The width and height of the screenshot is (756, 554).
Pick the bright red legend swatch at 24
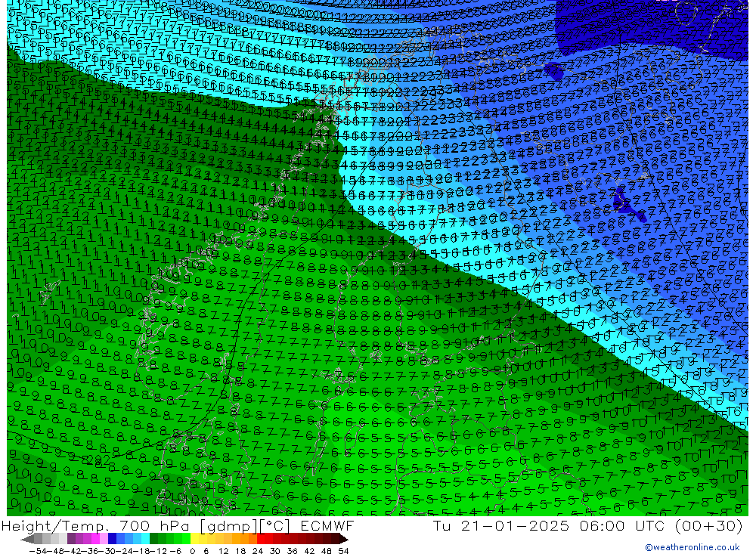[x=261, y=539]
